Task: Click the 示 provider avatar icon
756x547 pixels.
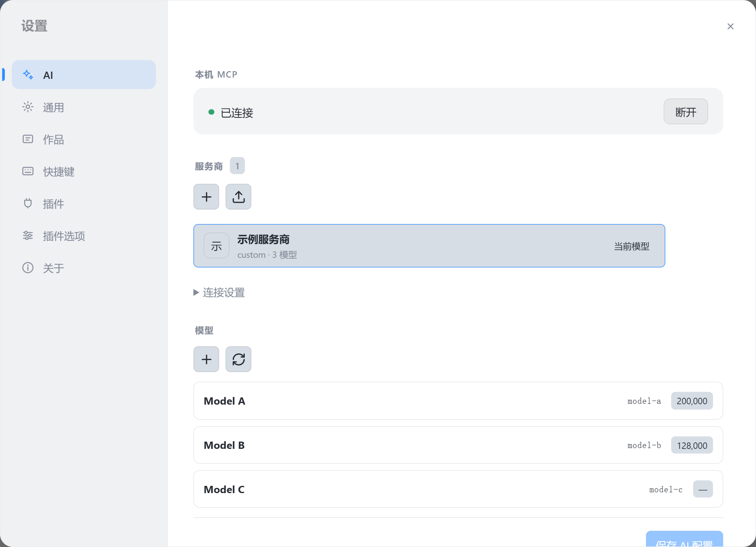Action: click(x=216, y=246)
